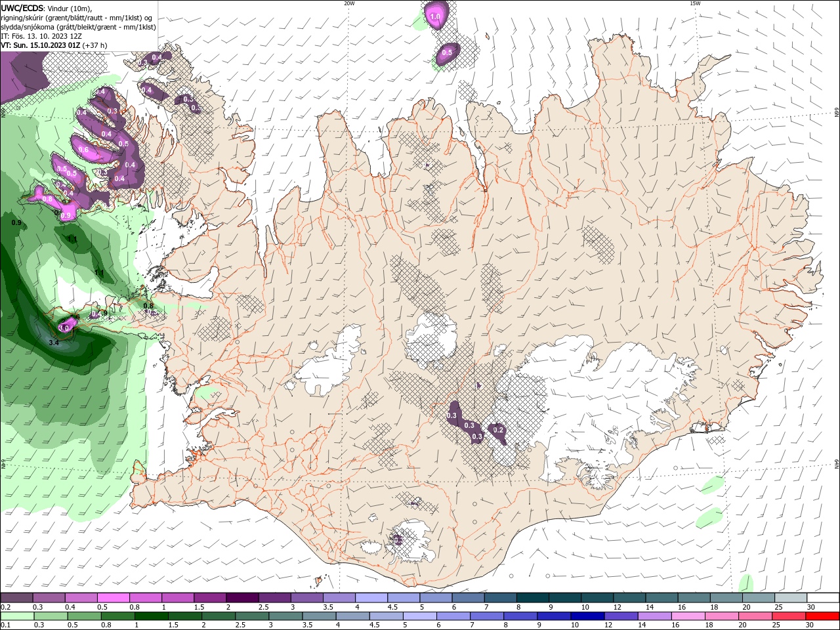The image size is (840, 630).
Task: Click the 20 swatch in the bottom rain legend row
Action: pos(754,616)
